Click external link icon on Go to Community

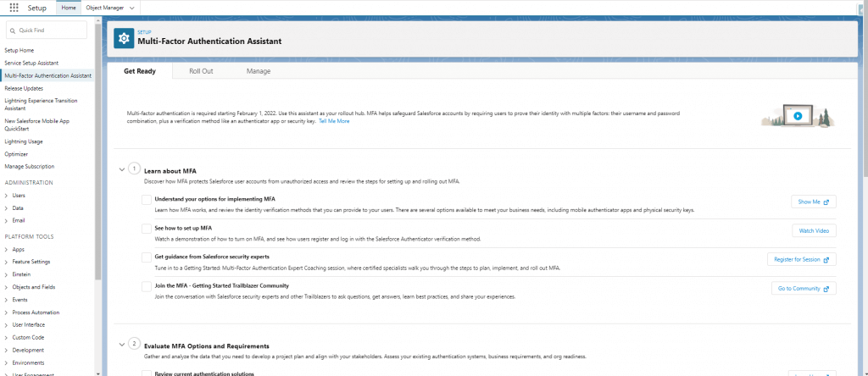pyautogui.click(x=826, y=289)
